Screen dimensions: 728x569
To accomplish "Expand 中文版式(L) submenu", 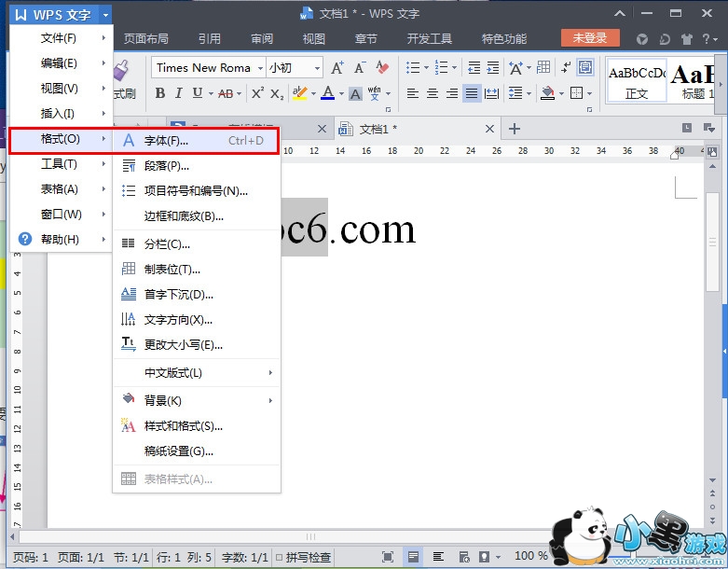I will click(x=197, y=372).
